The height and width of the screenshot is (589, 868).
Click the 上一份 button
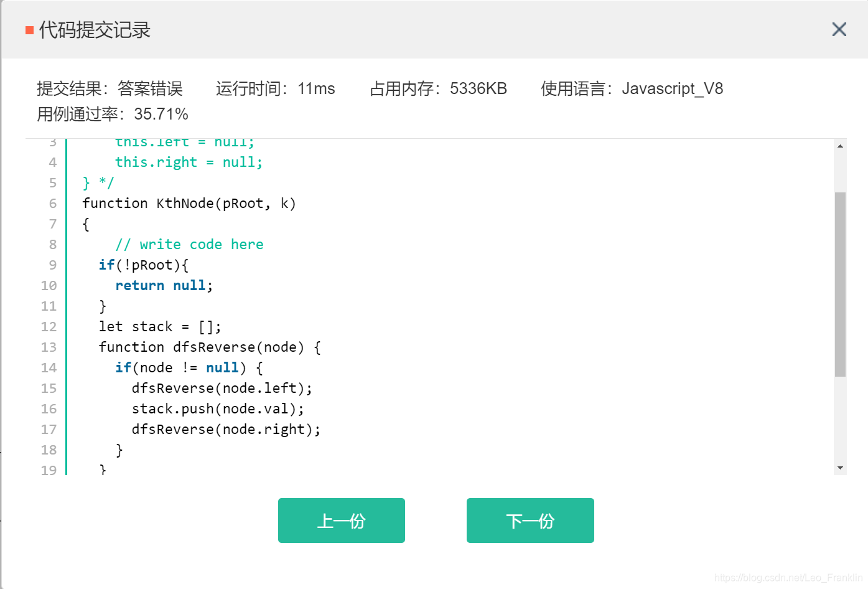click(x=342, y=521)
